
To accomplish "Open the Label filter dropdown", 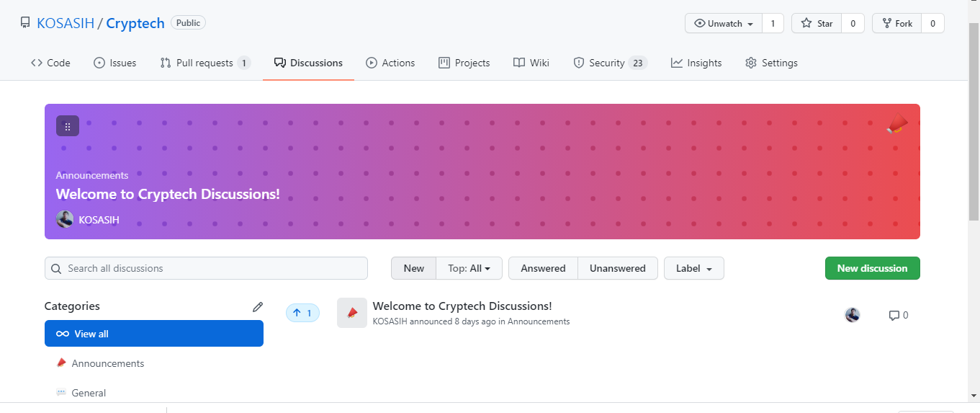I will click(694, 268).
